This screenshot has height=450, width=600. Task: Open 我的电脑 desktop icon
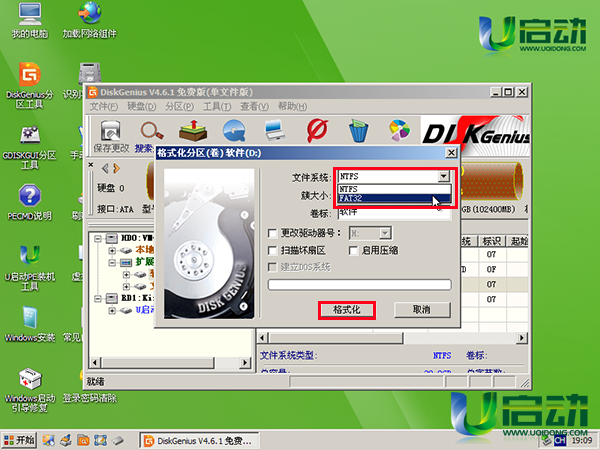coord(29,20)
